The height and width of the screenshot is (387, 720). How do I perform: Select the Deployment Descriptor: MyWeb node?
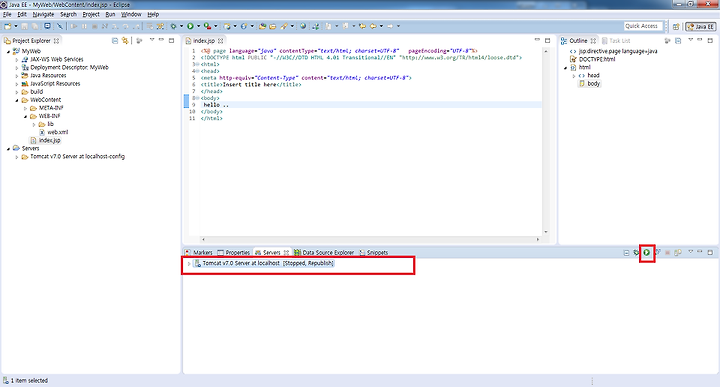pyautogui.click(x=65, y=67)
